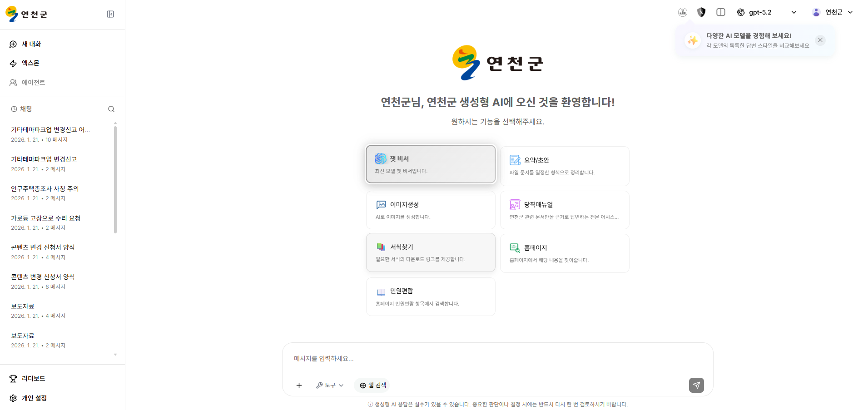The width and height of the screenshot is (868, 410).
Task: Toggle the 웹 검색 web search option
Action: (372, 385)
